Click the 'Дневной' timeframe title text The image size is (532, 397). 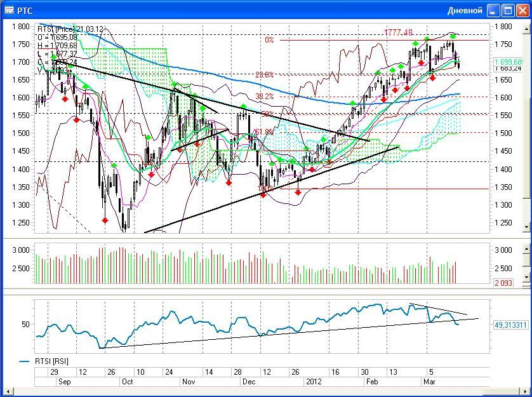pyautogui.click(x=465, y=11)
